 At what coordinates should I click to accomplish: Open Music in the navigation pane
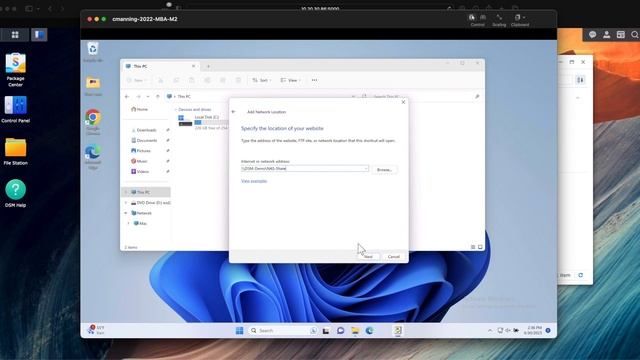[139, 161]
